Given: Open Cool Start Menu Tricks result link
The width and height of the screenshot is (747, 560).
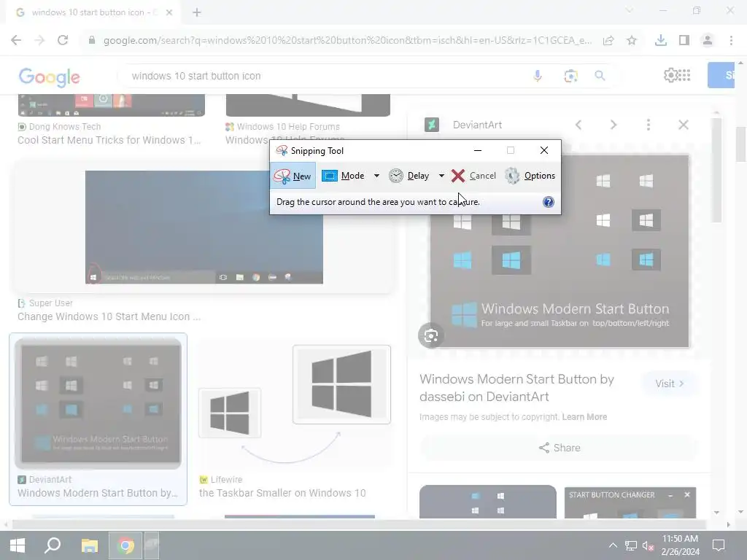Looking at the screenshot, I should 109,140.
